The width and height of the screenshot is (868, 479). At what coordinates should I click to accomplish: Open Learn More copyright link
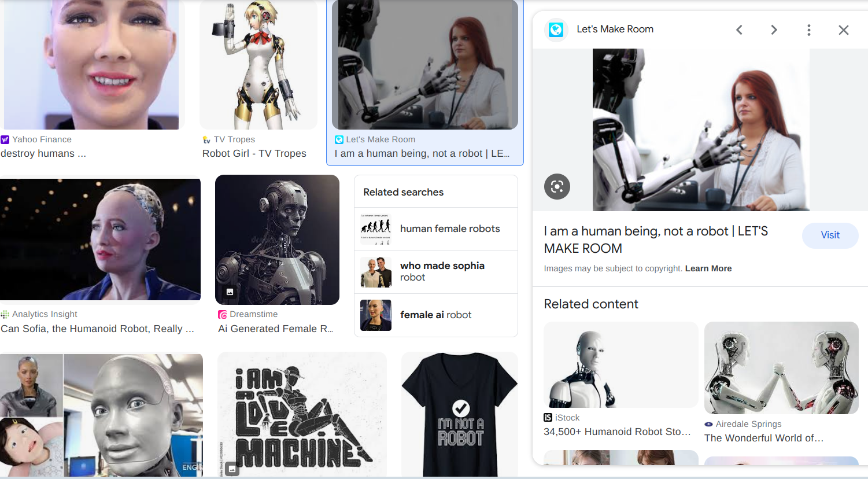coord(708,268)
